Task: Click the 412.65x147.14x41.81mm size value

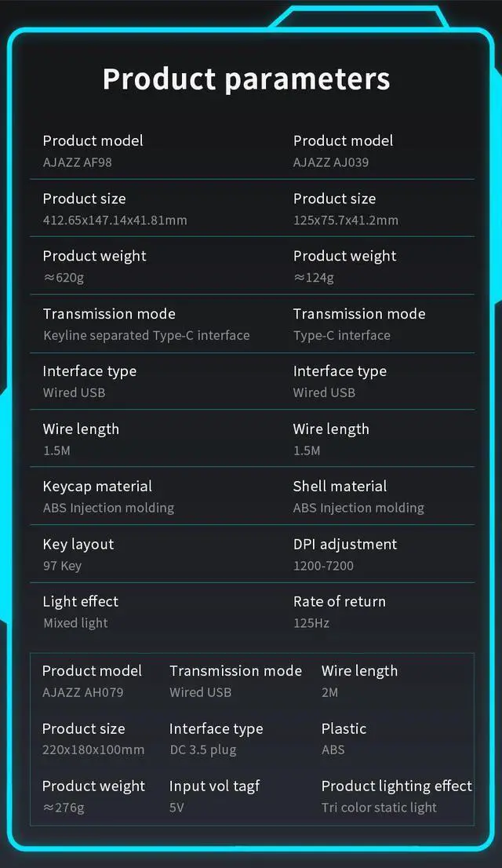Action: (115, 220)
